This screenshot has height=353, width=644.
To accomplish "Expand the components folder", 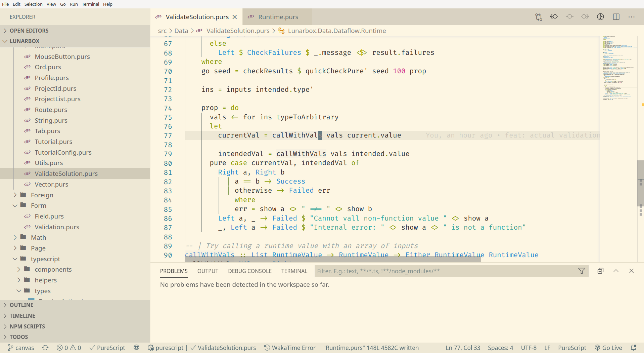I will (75, 269).
